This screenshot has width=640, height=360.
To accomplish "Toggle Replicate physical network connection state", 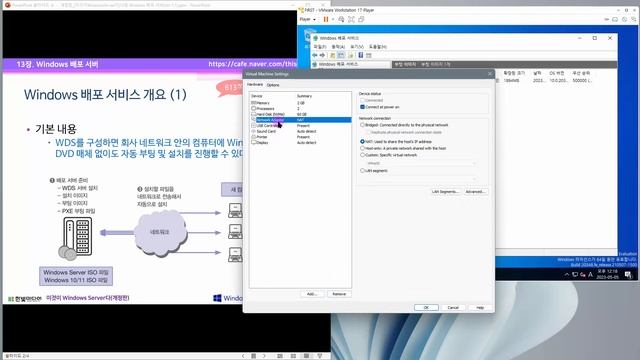I will tap(368, 132).
